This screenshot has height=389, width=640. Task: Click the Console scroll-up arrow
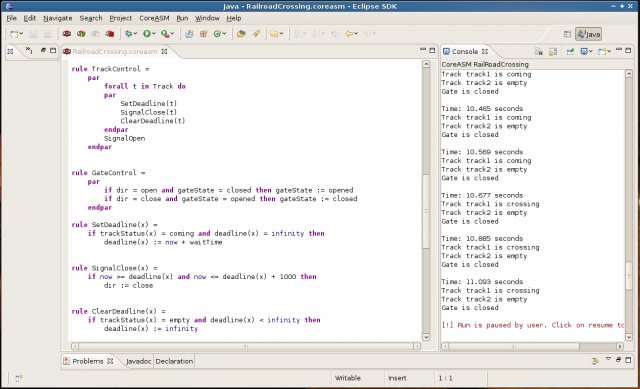(x=629, y=74)
